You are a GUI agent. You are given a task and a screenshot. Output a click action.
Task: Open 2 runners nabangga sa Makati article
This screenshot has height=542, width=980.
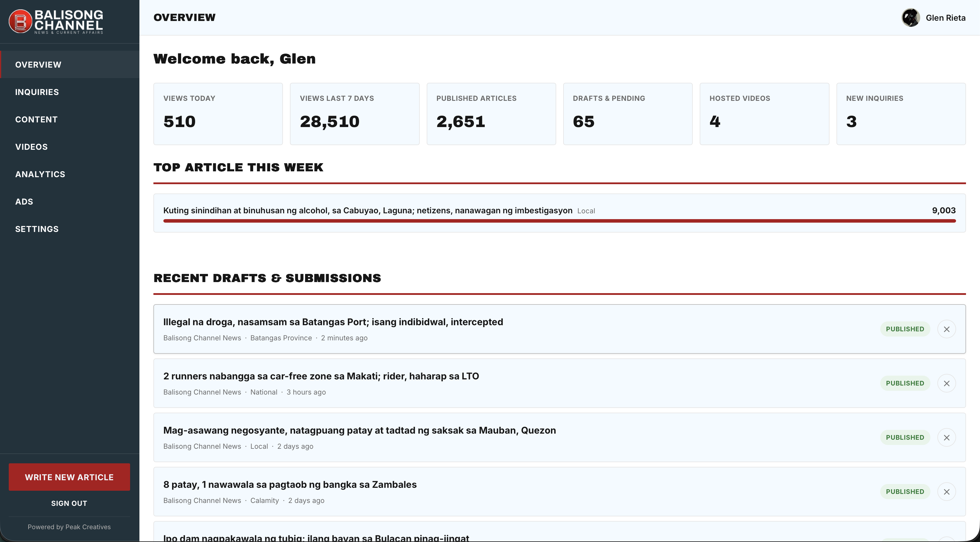pos(321,376)
